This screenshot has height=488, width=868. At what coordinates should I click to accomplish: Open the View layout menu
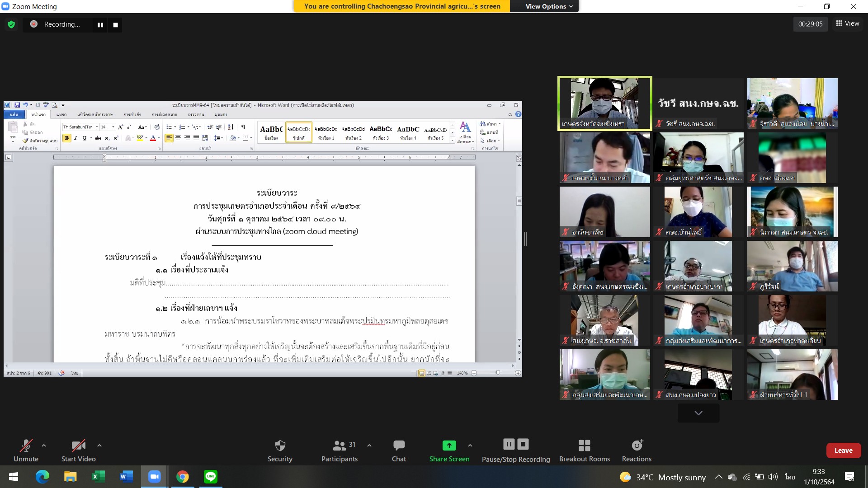848,23
